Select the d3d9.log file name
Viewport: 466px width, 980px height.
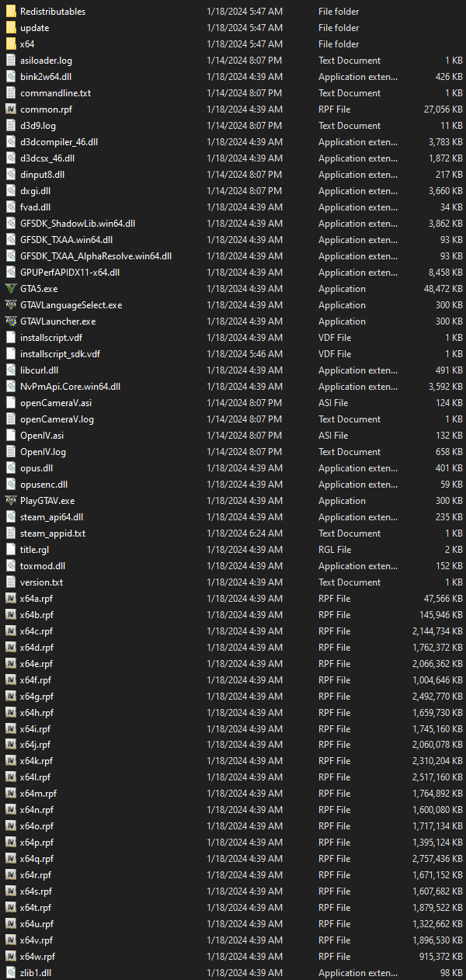pos(38,126)
